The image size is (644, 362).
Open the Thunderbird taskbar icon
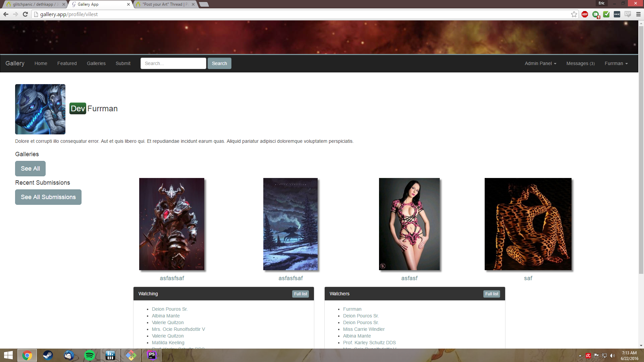(x=69, y=355)
